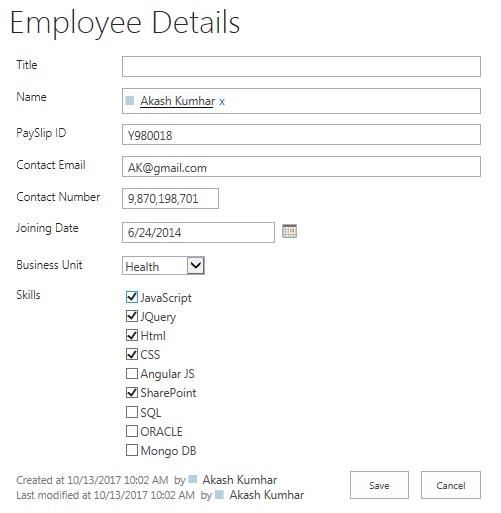Uncheck the Html skill checkbox
This screenshot has height=513, width=501.
tap(132, 335)
